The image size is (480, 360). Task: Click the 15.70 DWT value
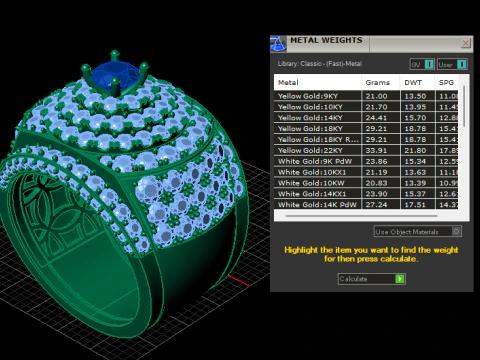[x=415, y=118]
